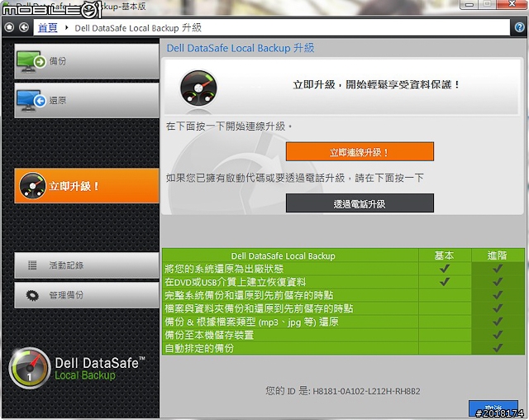This screenshot has height=420, width=529.
Task: Click the home icon in navigation bar
Action: click(x=9, y=27)
